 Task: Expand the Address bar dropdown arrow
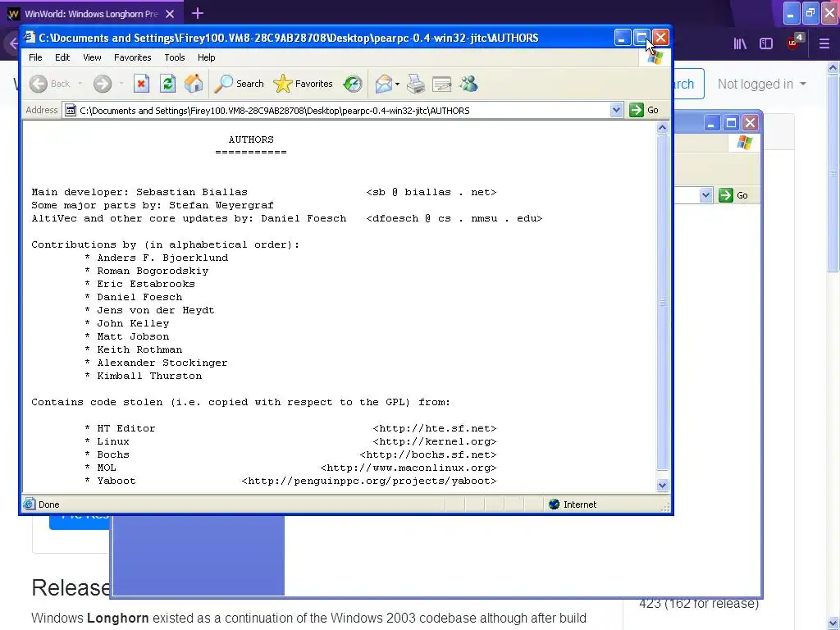pyautogui.click(x=616, y=110)
